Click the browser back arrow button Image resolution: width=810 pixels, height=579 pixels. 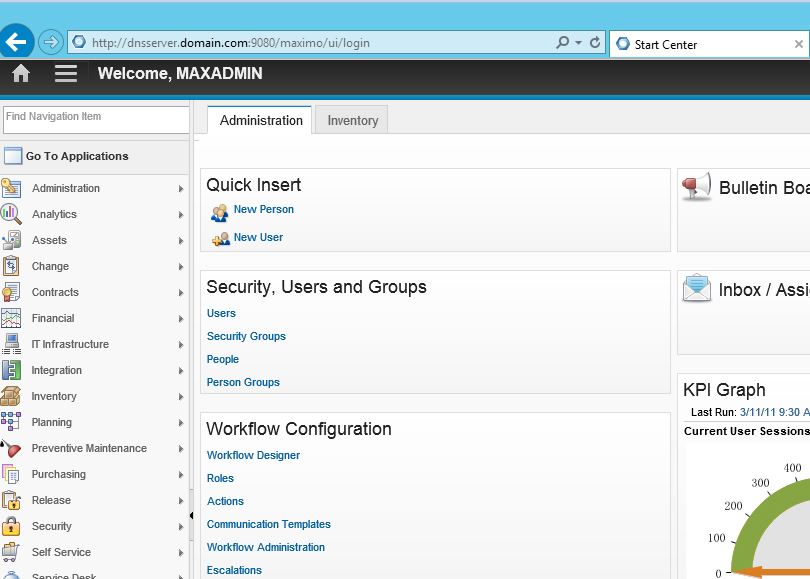(17, 42)
